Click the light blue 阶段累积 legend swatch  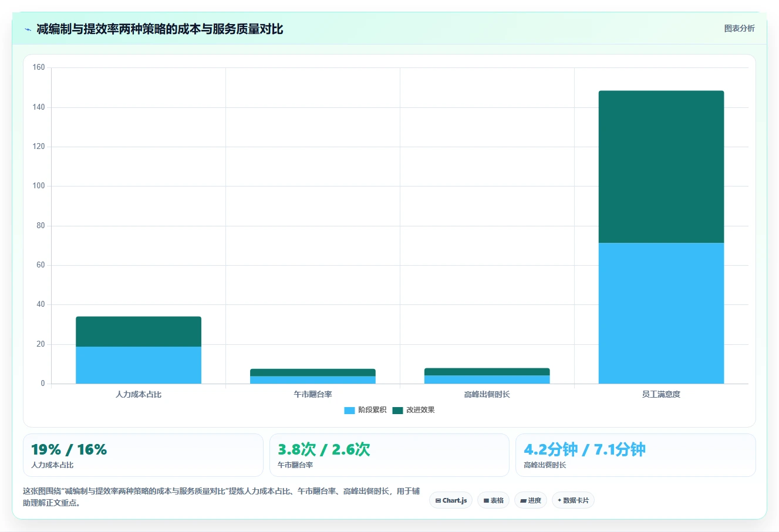pos(349,410)
